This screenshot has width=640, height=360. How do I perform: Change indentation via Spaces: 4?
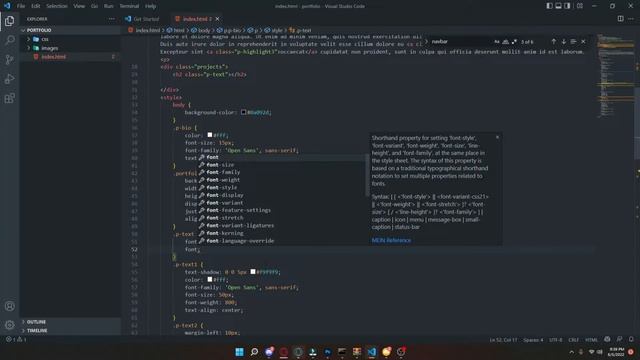pos(533,340)
